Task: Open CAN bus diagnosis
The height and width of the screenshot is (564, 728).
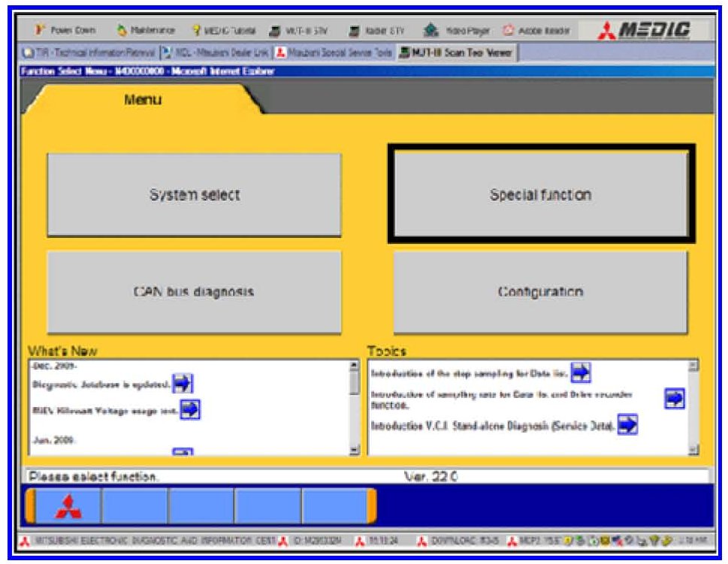Action: [194, 292]
